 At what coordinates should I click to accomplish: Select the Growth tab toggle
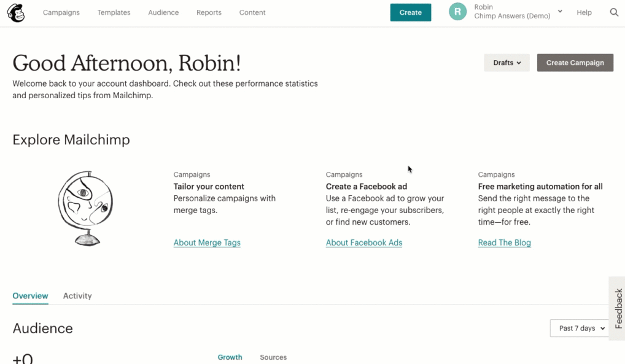(x=230, y=357)
